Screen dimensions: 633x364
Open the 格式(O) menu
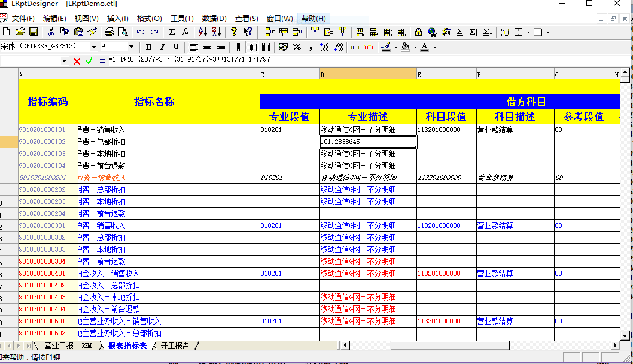(150, 18)
